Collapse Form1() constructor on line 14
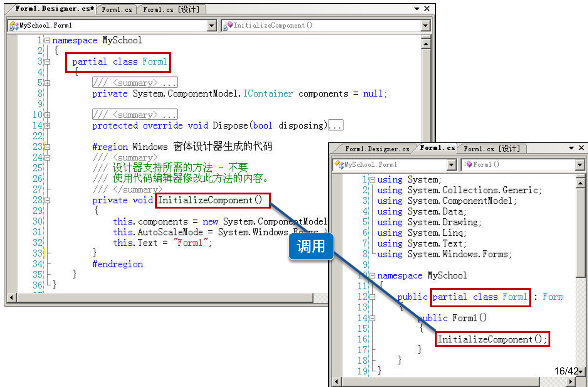588x387 pixels. pyautogui.click(x=372, y=318)
